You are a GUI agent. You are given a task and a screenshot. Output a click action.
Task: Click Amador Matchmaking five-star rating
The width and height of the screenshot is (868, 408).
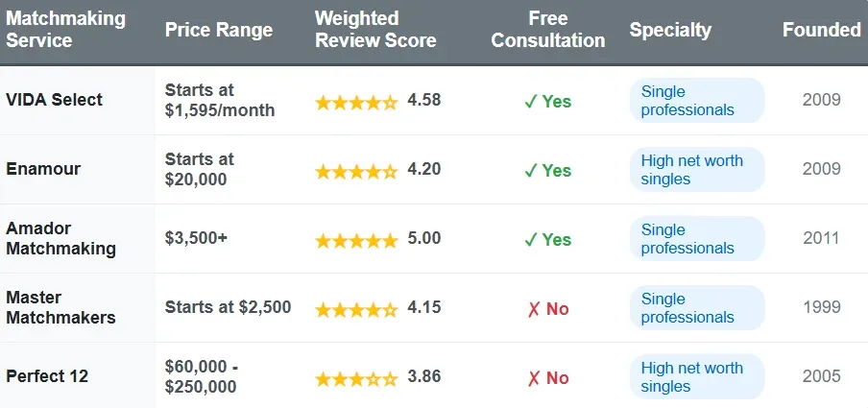(x=356, y=240)
